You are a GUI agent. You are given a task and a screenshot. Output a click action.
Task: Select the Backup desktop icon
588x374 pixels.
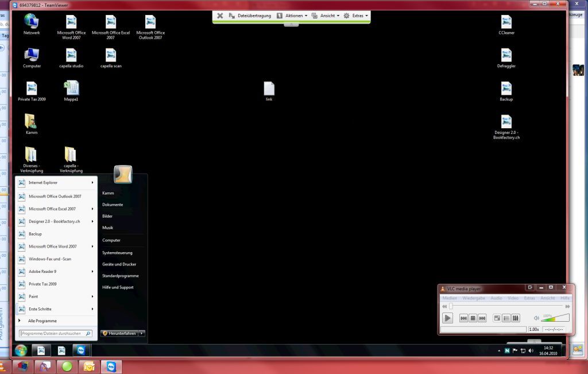(x=506, y=91)
